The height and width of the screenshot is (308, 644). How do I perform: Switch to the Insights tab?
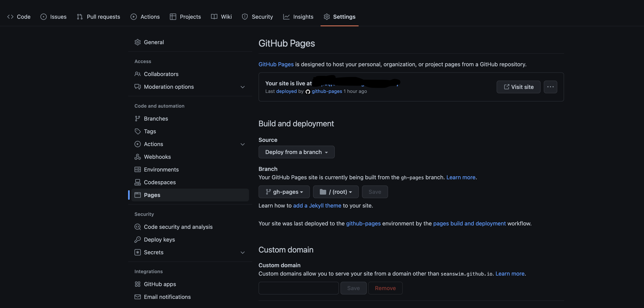pos(298,17)
